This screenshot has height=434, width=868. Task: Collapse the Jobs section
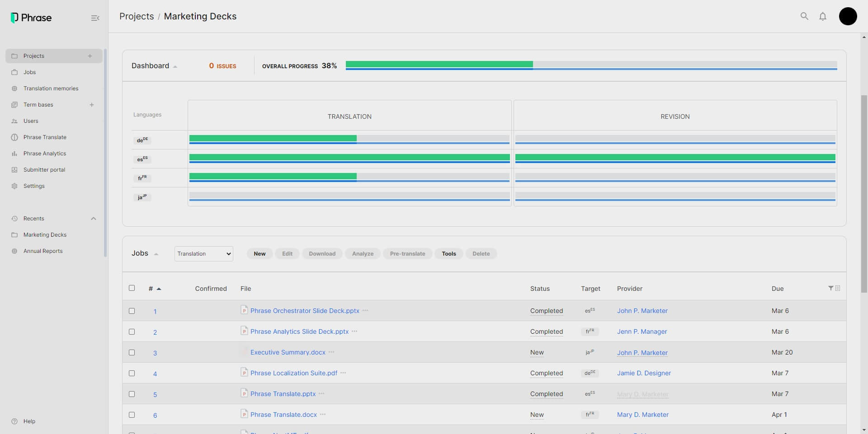(156, 254)
